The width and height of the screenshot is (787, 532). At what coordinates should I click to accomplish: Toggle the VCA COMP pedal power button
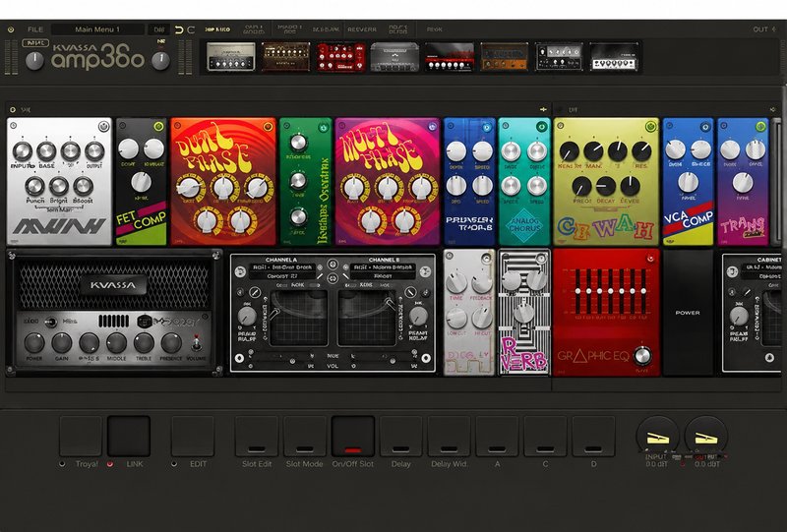click(705, 127)
